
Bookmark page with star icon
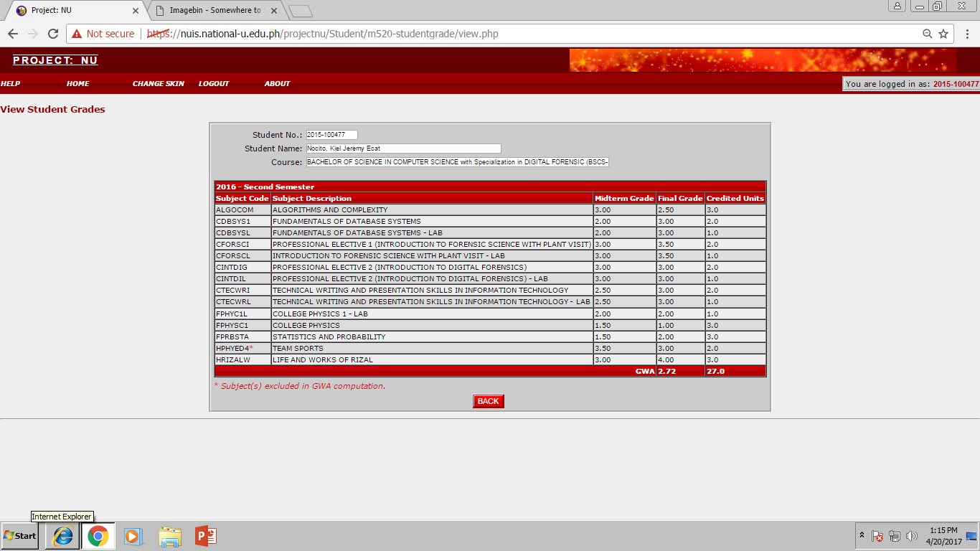click(943, 34)
